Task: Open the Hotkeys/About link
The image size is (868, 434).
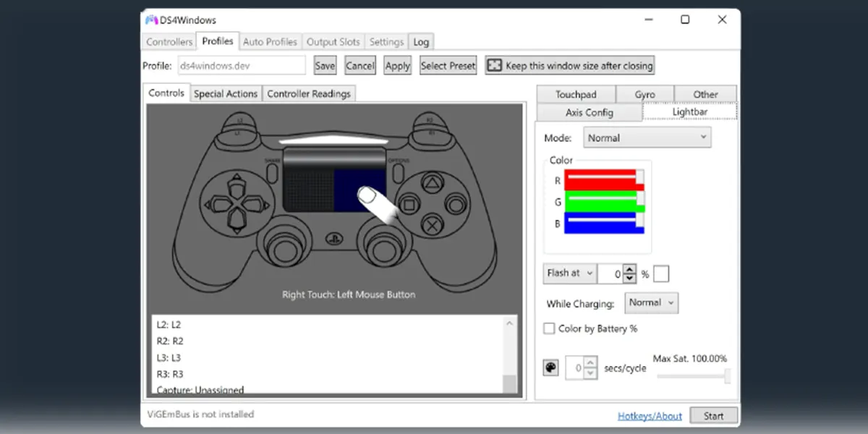Action: tap(650, 416)
